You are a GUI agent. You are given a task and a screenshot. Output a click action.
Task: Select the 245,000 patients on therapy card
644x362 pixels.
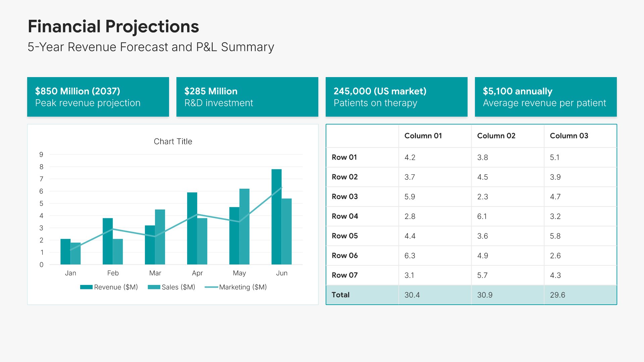396,97
